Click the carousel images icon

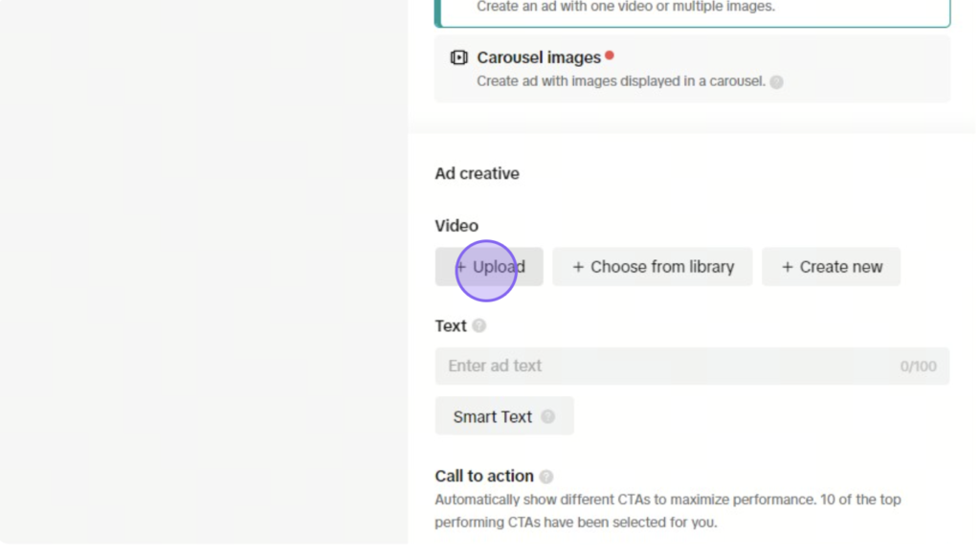(x=458, y=57)
